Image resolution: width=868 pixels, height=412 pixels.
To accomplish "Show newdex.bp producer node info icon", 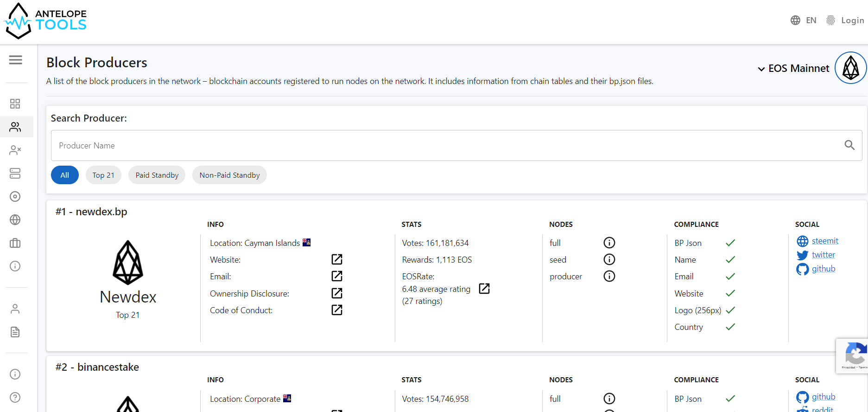I will [609, 276].
